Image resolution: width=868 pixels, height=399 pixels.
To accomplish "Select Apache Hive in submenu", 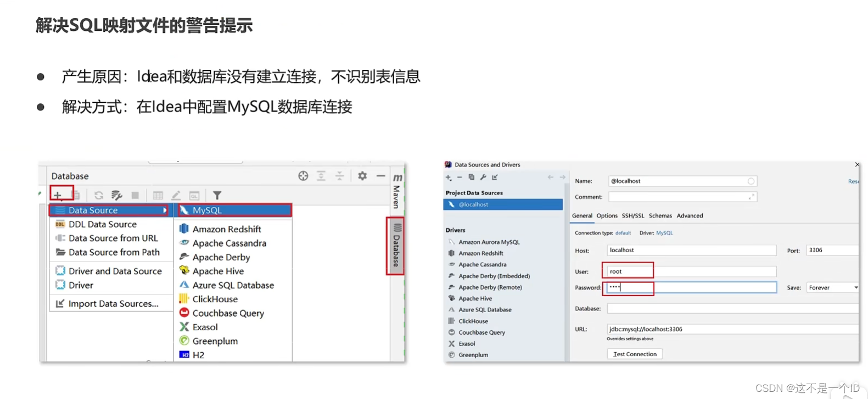I will click(x=218, y=271).
